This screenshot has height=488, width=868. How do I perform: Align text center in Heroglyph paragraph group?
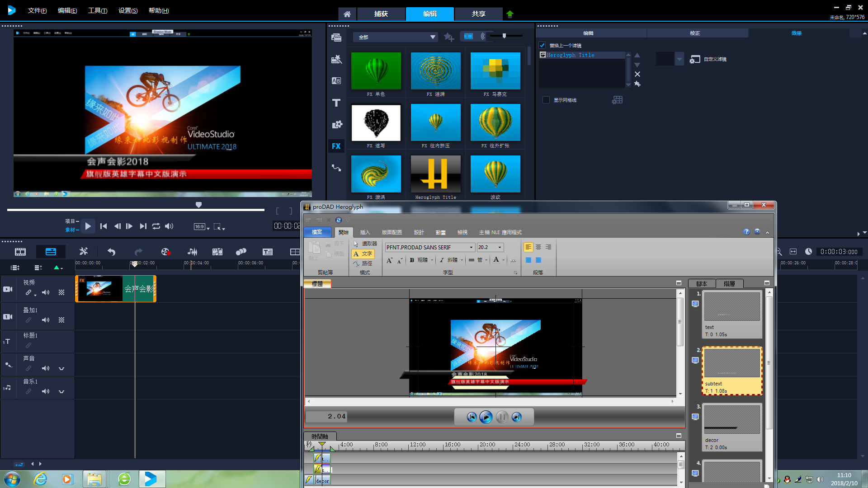coord(538,247)
